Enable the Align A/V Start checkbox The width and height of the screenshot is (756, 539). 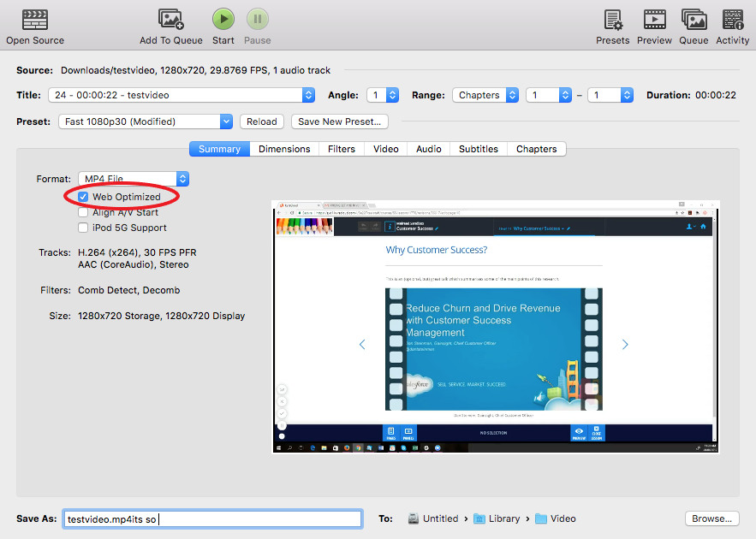click(x=83, y=212)
